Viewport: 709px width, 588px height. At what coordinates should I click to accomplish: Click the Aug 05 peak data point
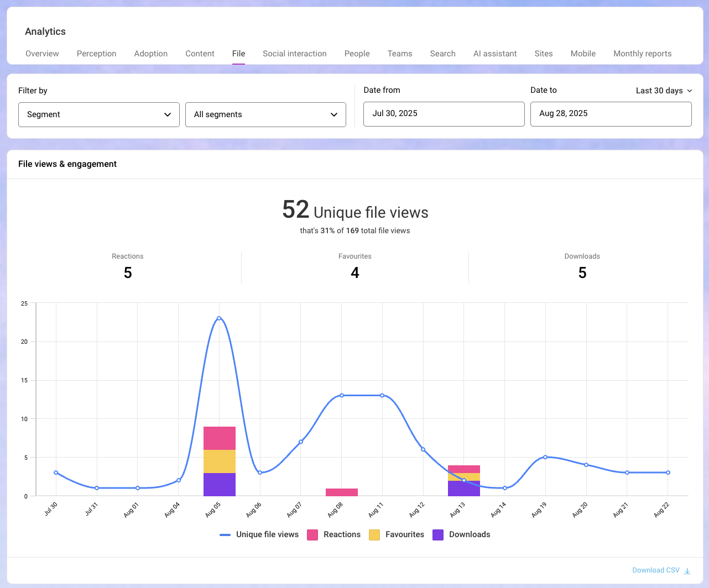[x=219, y=318]
